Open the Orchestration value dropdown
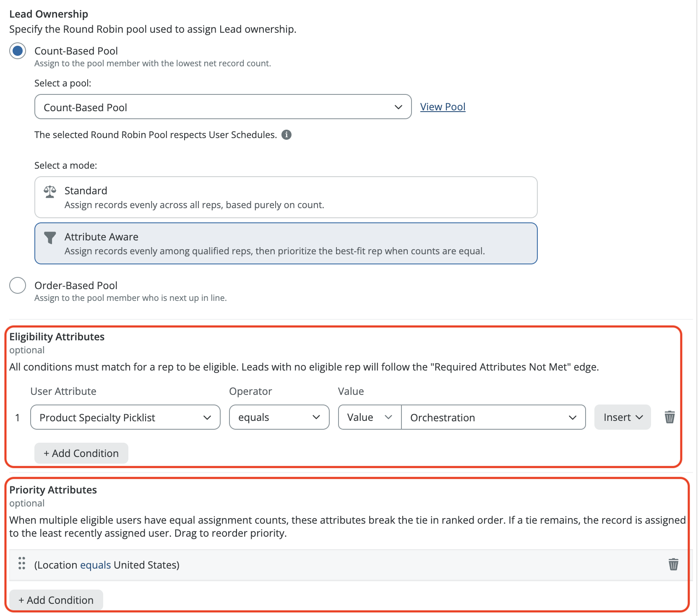This screenshot has width=698, height=616. [493, 418]
